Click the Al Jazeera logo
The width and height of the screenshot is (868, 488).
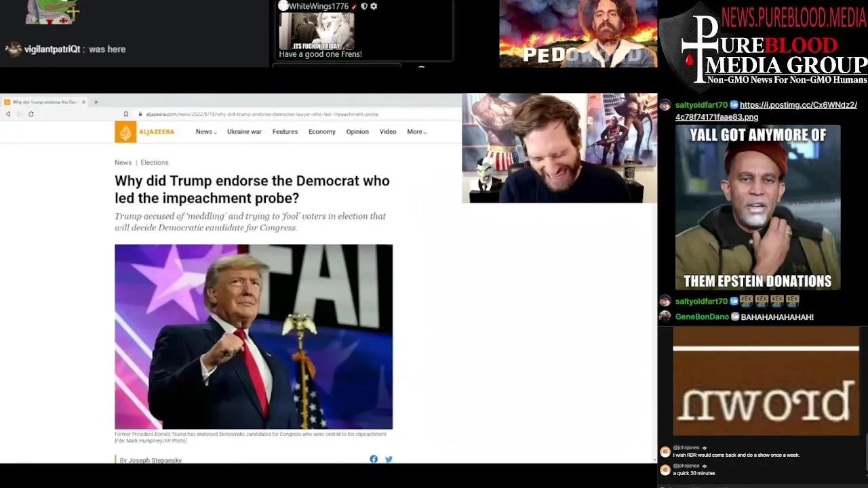[144, 132]
